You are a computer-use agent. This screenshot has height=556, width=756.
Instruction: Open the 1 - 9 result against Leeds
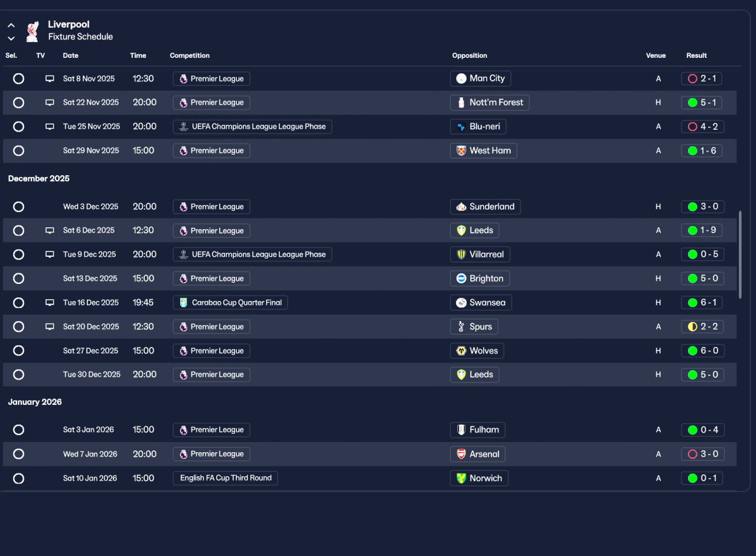click(x=702, y=231)
